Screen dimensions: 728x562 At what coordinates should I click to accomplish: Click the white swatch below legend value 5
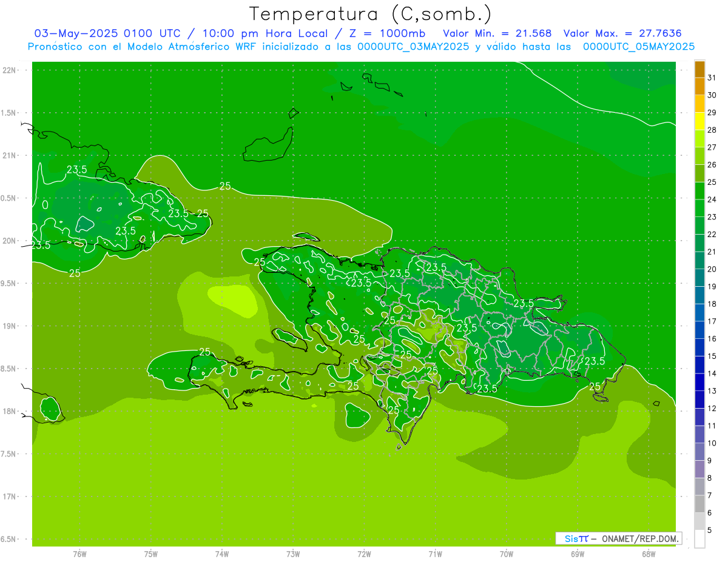pos(699,539)
